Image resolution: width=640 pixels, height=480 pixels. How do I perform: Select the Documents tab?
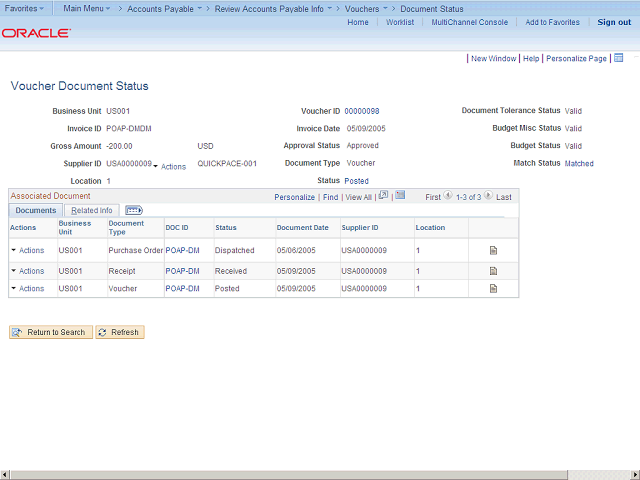point(36,211)
